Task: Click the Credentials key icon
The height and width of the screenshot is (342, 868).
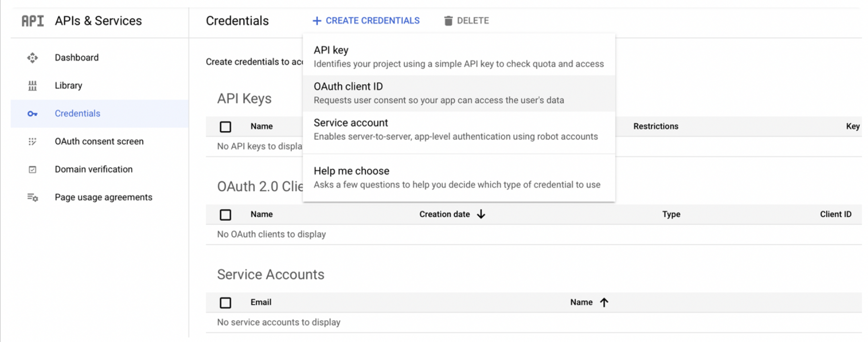Action: coord(32,114)
